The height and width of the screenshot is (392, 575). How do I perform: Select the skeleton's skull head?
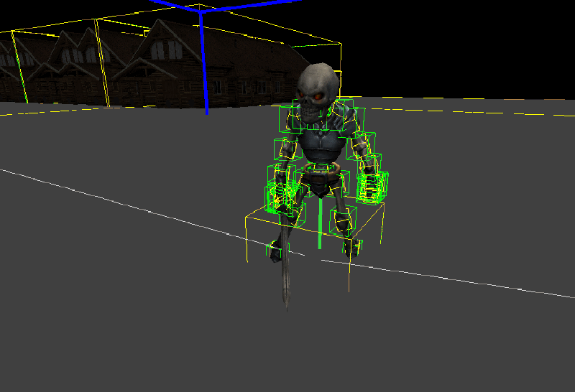click(x=318, y=93)
